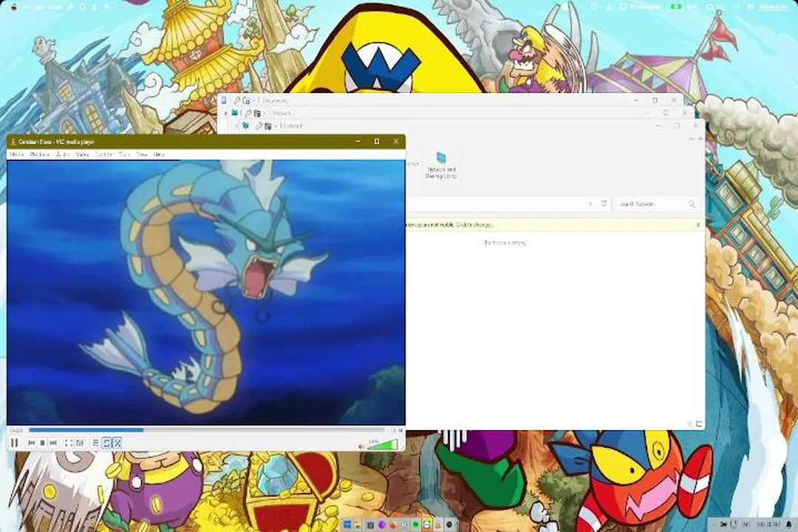Skip to previous media in VLC
798x532 pixels.
(32, 443)
